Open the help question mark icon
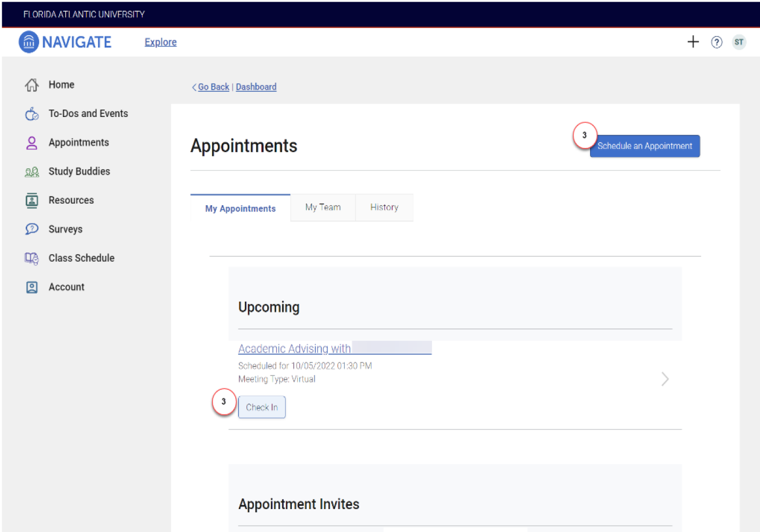The height and width of the screenshot is (532, 760). (x=716, y=42)
